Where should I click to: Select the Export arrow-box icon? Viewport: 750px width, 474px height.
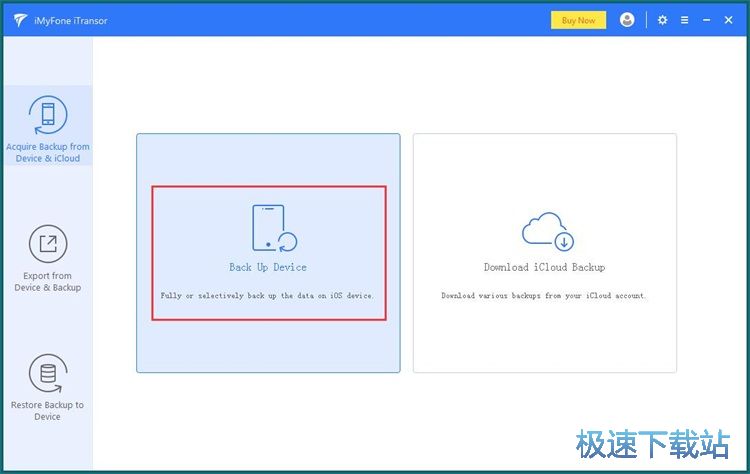(48, 244)
